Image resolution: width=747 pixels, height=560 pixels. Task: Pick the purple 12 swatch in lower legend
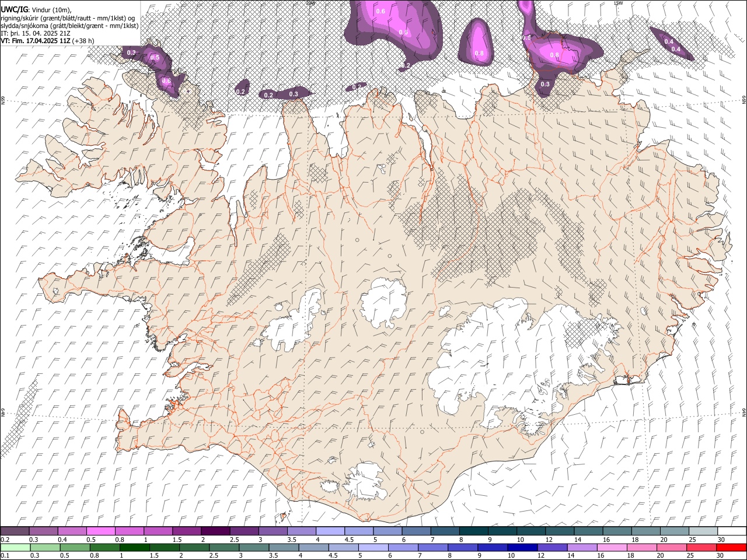552,547
